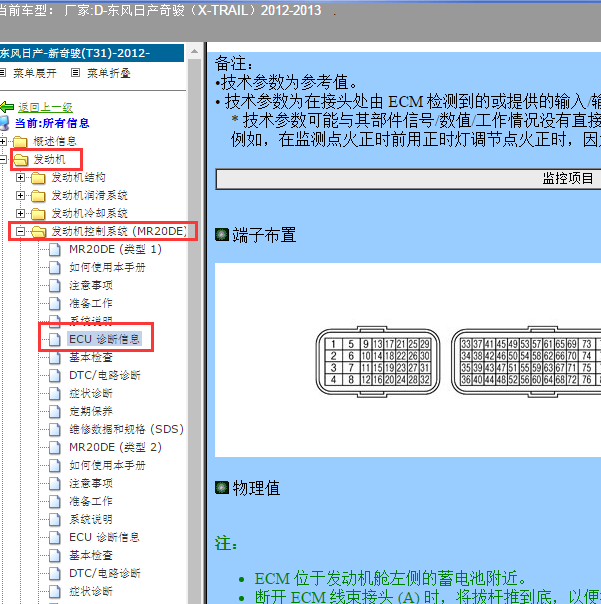Click the computer icon next to 当前:所有信息
The image size is (601, 604).
pyautogui.click(x=4, y=123)
